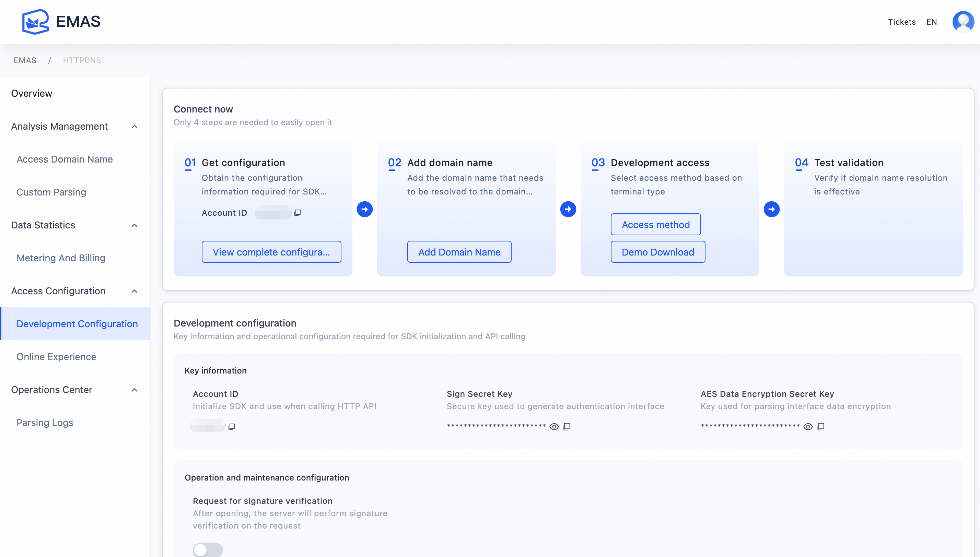Screen dimensions: 980x557
Task: Click the masked Sign Secret Key value
Action: [x=496, y=426]
